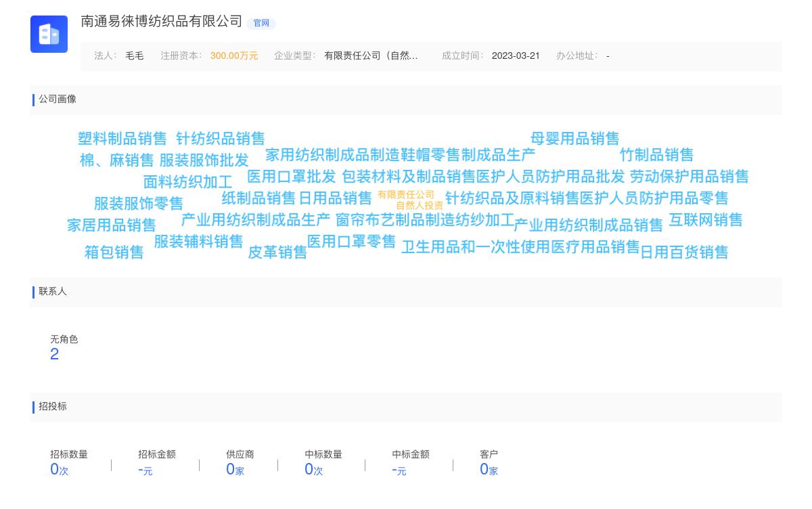Click tag 母婴用品销售
Image resolution: width=812 pixels, height=509 pixels.
tap(575, 139)
